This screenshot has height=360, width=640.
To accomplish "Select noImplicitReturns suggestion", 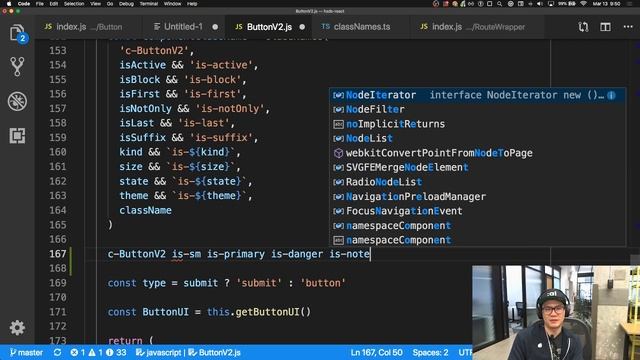I will coord(478,124).
